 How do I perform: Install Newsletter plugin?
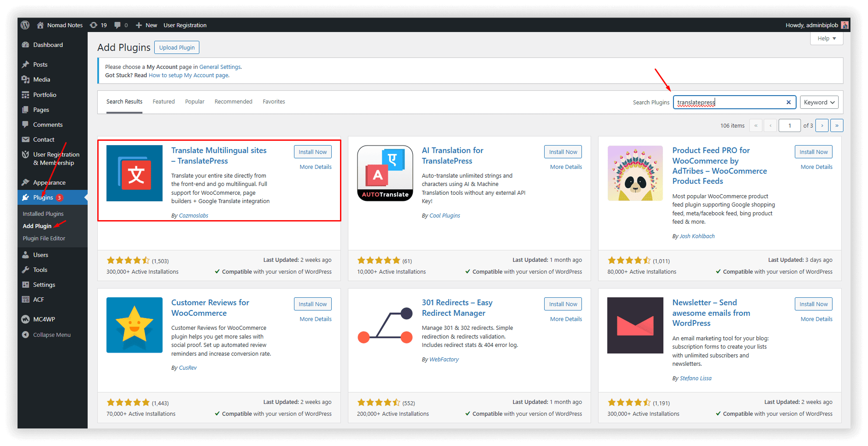814,304
